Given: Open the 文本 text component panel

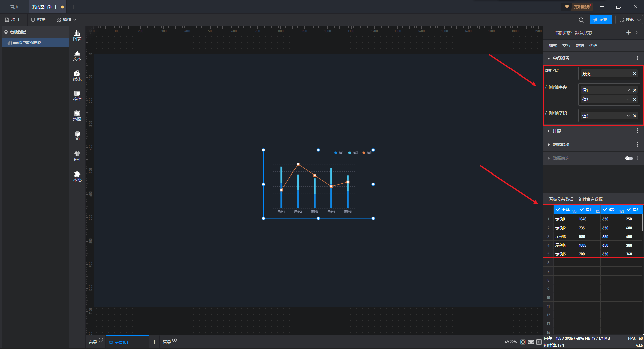Looking at the screenshot, I should coord(77,55).
